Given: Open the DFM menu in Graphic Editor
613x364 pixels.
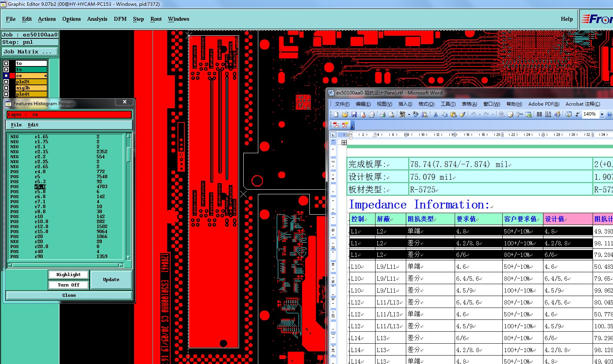Looking at the screenshot, I should coord(120,19).
